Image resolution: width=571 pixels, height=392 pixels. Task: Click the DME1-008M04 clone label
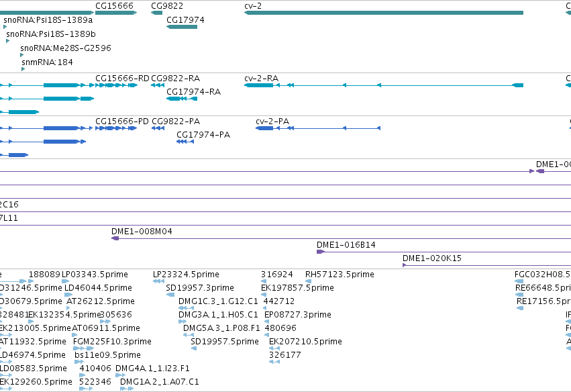pos(142,232)
